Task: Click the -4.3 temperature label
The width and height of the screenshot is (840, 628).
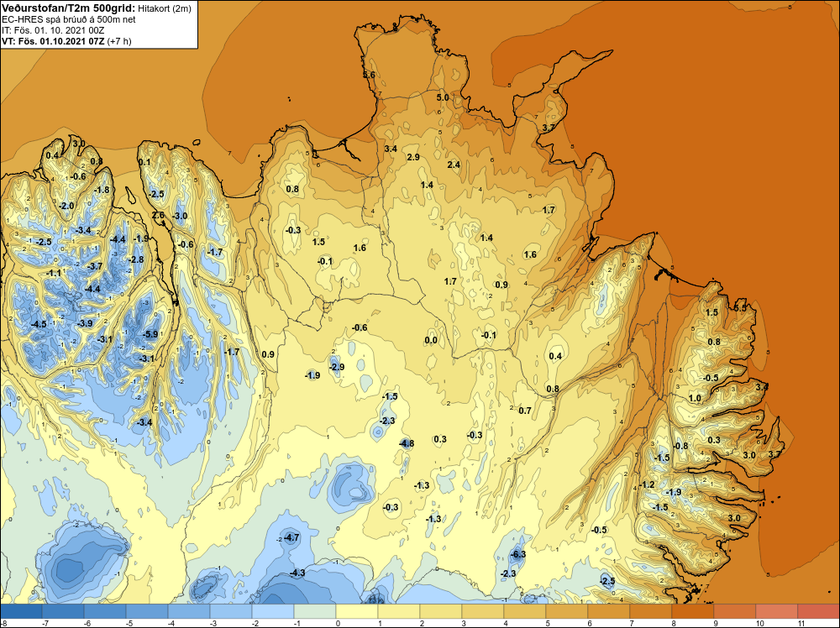Action: click(297, 573)
